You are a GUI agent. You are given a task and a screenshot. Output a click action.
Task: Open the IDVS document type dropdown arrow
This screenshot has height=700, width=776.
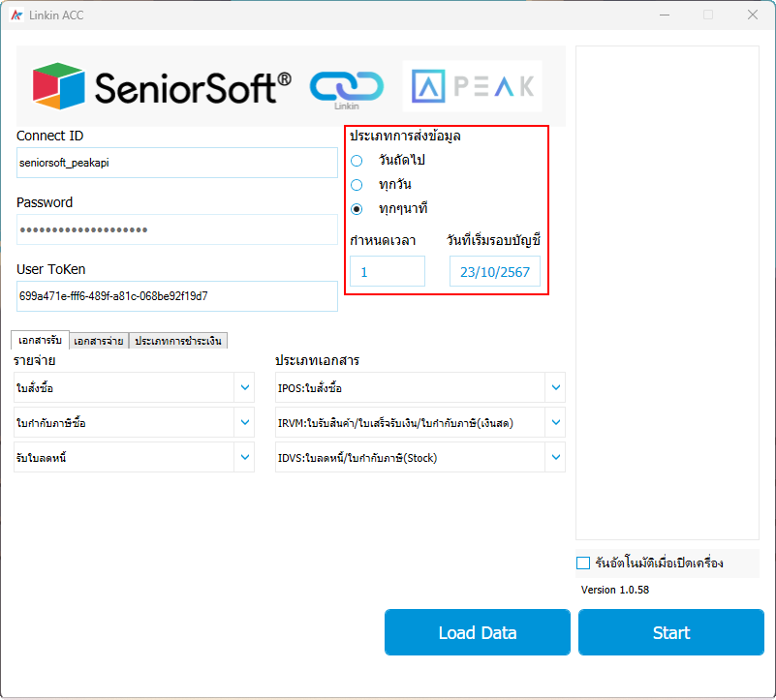tap(556, 457)
